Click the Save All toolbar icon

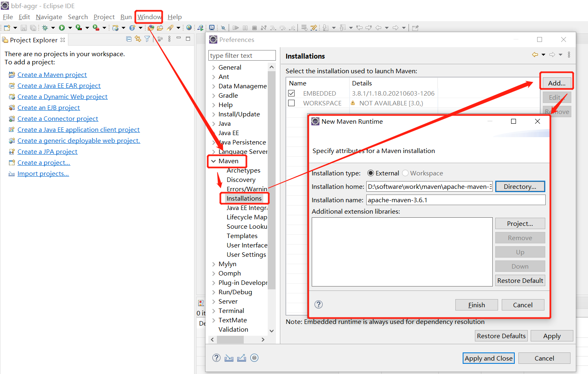tap(33, 28)
